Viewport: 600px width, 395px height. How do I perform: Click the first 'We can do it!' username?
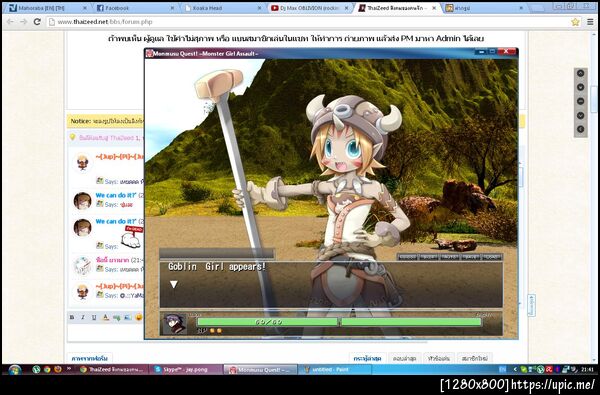coord(116,195)
